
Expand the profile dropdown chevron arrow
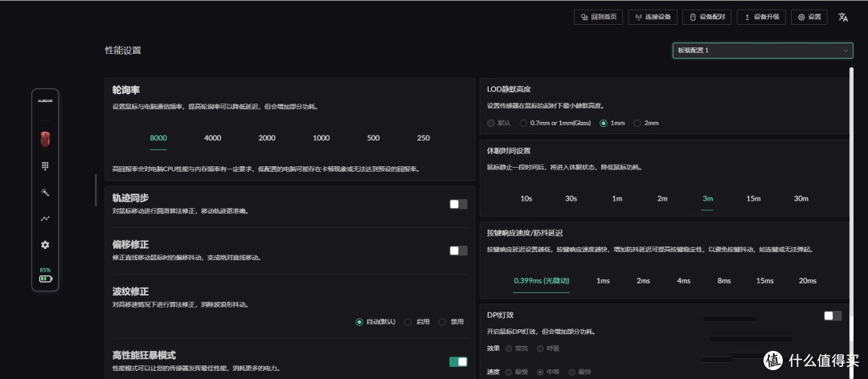coord(845,51)
